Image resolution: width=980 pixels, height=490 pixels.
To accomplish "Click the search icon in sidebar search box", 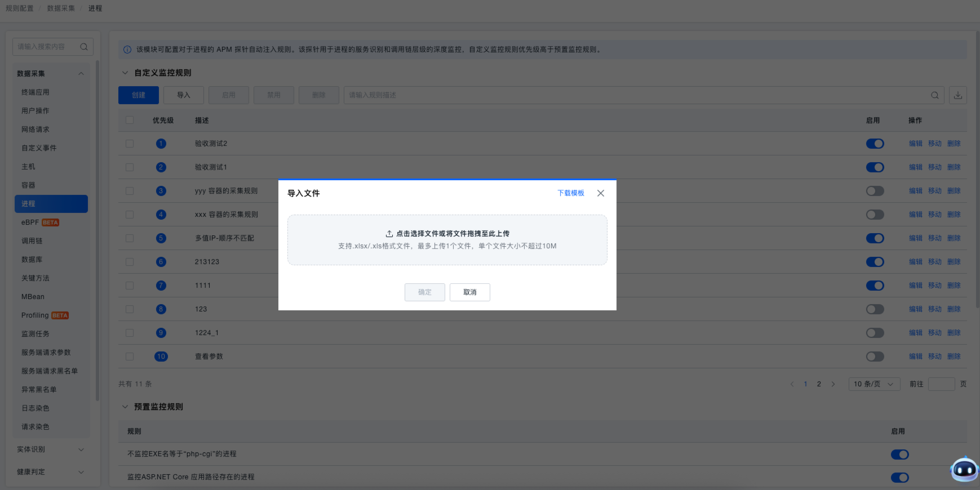I will coord(84,47).
